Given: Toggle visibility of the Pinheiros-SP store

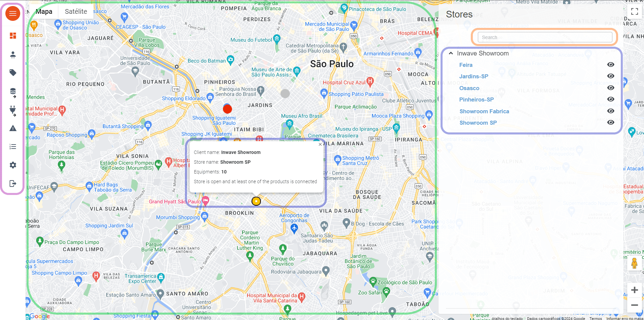Looking at the screenshot, I should pos(611,99).
